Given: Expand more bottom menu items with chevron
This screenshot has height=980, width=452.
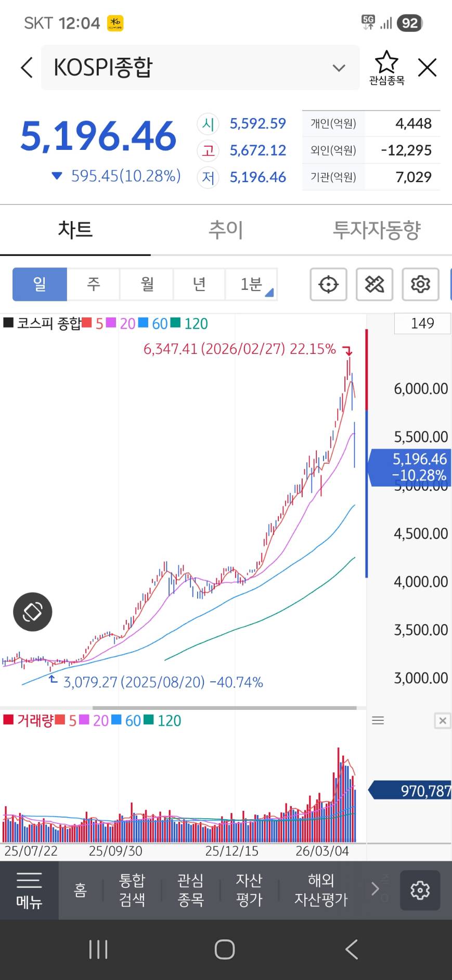Looking at the screenshot, I should 375,889.
